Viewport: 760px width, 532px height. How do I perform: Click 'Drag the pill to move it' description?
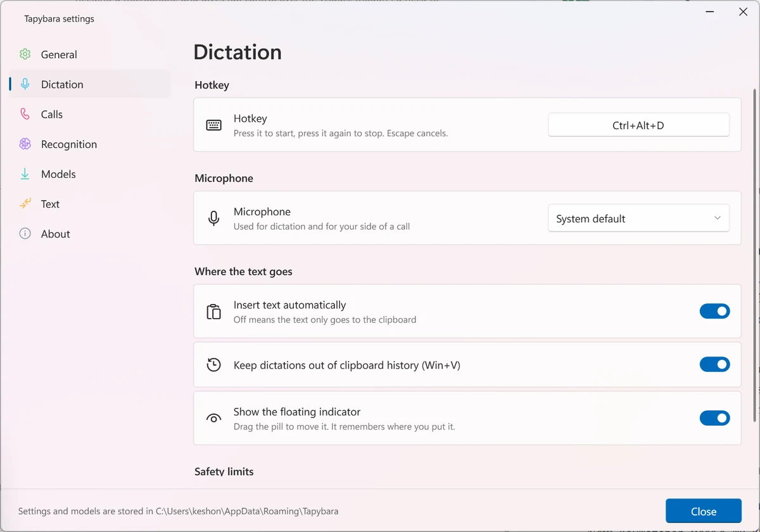[x=345, y=426]
